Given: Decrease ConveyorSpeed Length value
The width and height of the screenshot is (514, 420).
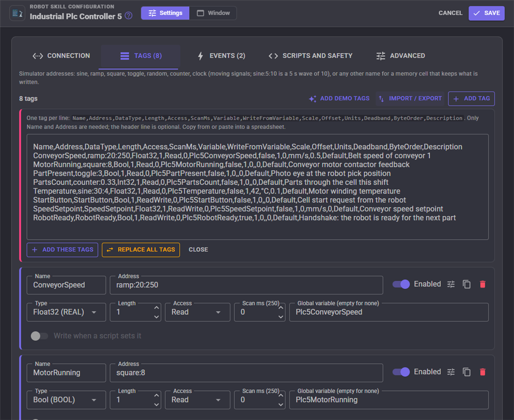Looking at the screenshot, I should [157, 317].
